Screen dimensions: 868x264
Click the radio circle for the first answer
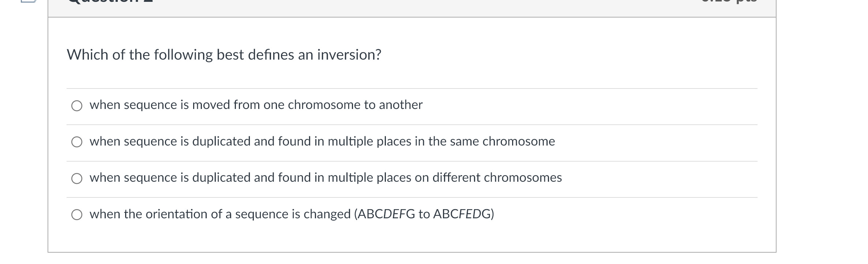(77, 106)
